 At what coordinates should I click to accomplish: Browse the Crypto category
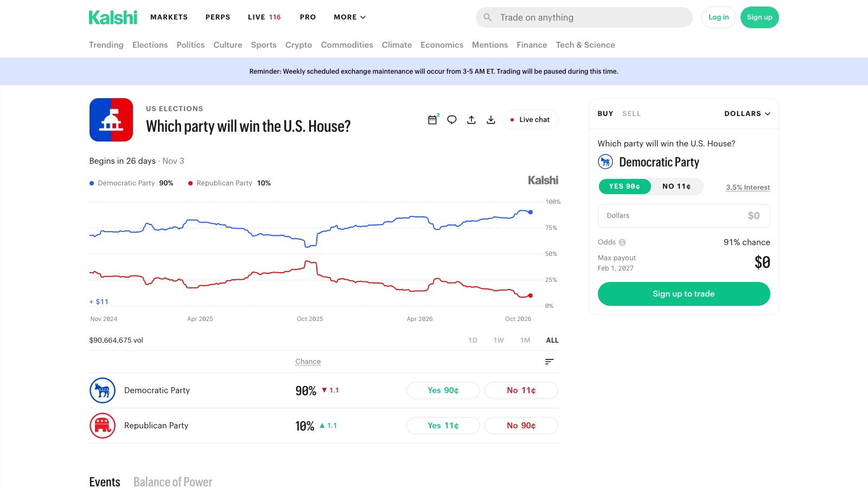[298, 45]
